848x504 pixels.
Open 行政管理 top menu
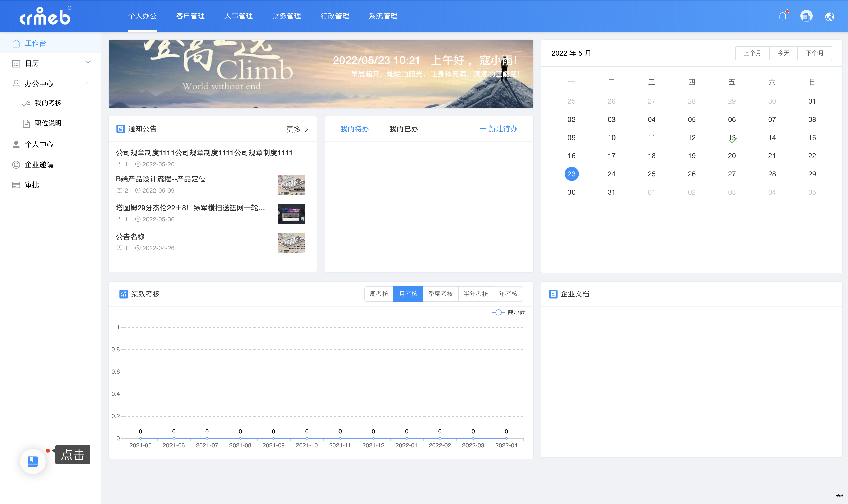tap(335, 16)
